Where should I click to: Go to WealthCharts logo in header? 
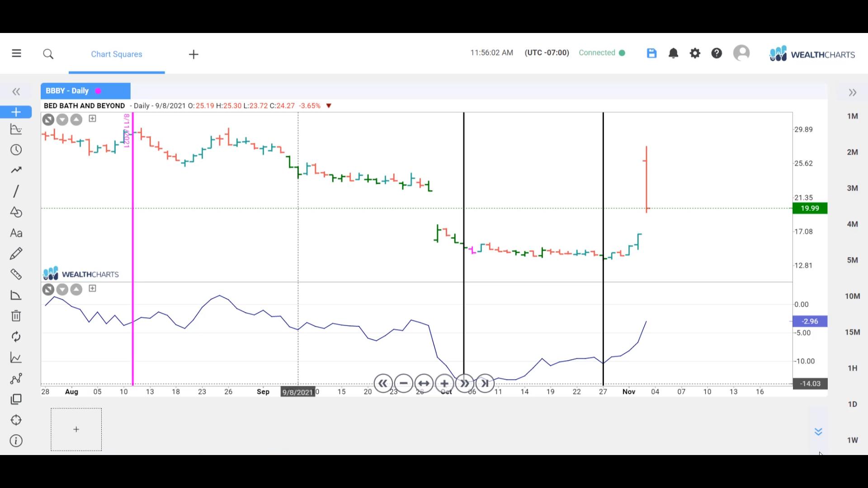coord(812,54)
